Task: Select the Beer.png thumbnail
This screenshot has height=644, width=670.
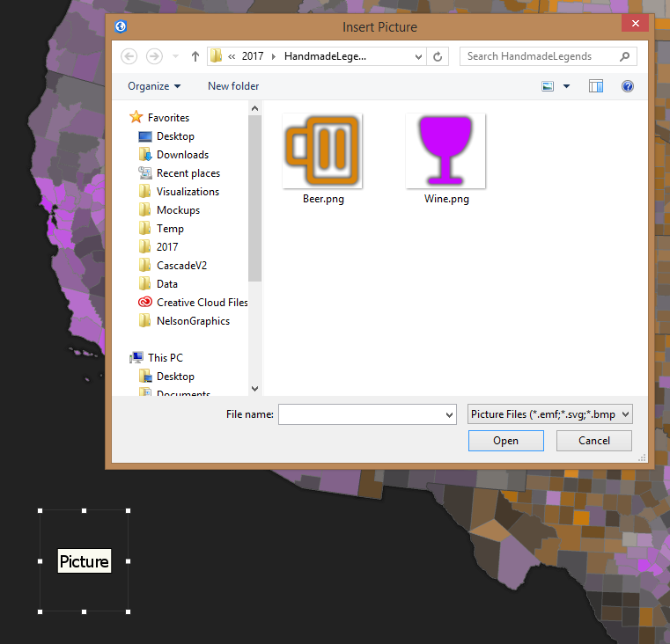Action: pos(322,150)
